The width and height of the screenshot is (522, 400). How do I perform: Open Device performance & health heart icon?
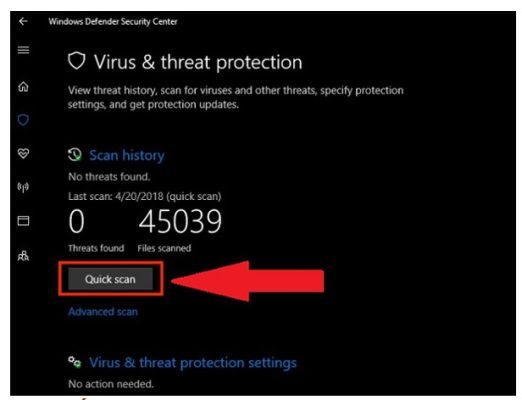tap(23, 154)
